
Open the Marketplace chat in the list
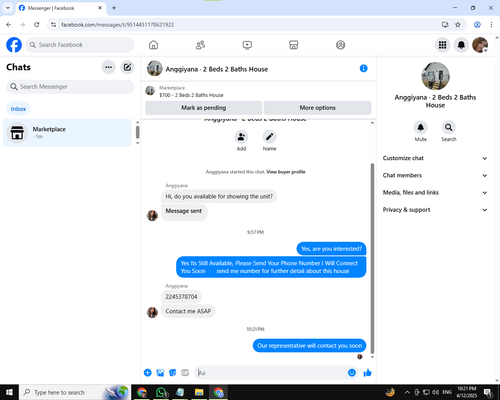coord(67,133)
